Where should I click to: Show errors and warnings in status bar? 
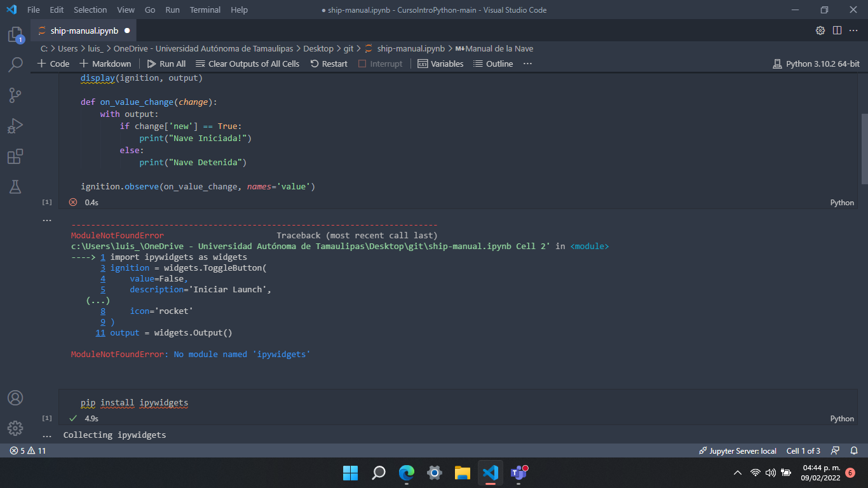coord(27,451)
